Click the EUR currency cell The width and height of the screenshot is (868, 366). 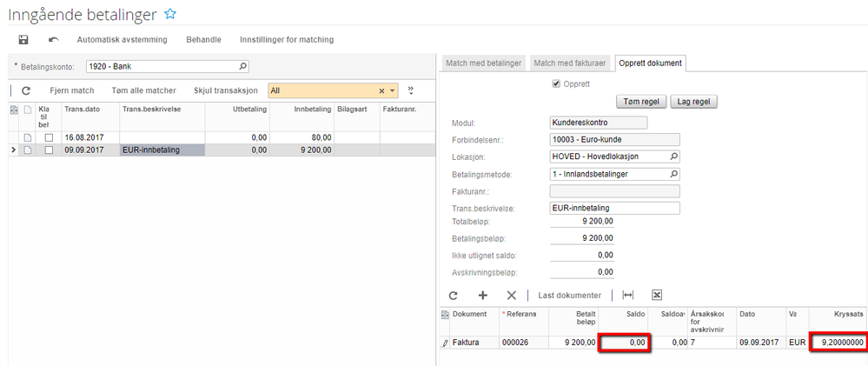[797, 343]
